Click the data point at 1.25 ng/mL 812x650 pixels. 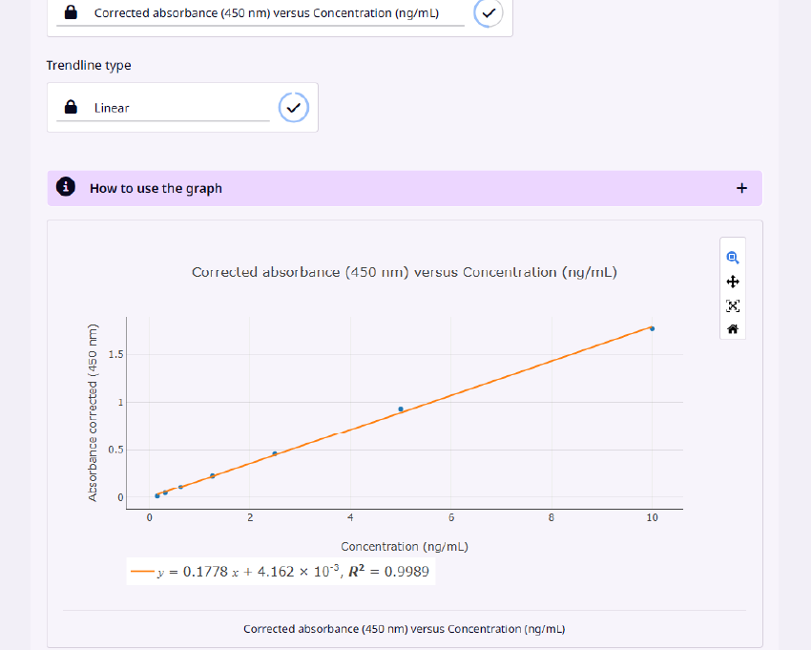click(213, 475)
